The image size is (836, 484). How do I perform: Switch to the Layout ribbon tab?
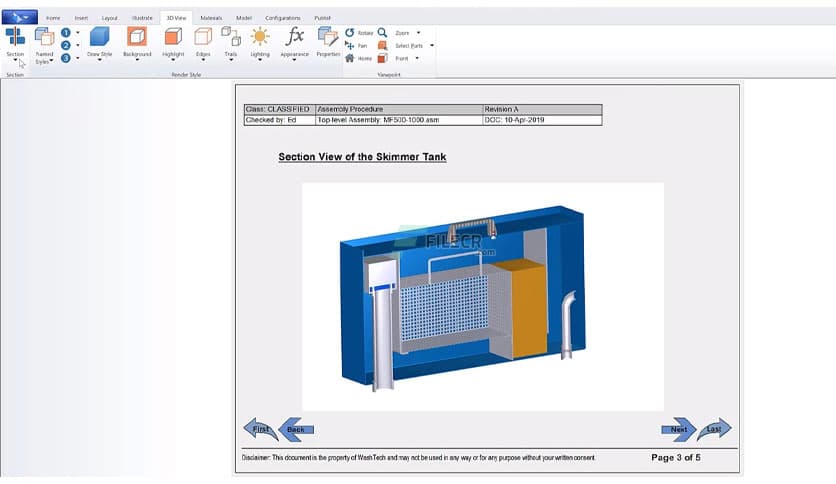(x=109, y=18)
